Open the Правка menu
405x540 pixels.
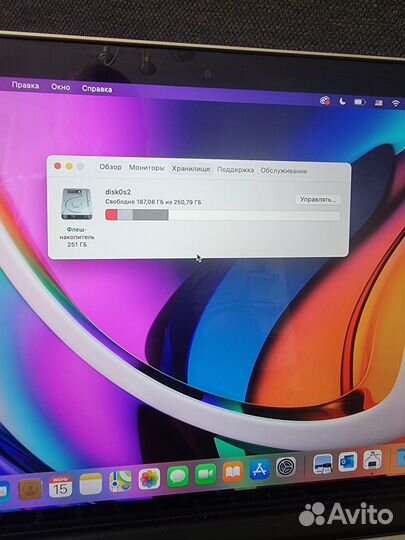point(25,85)
